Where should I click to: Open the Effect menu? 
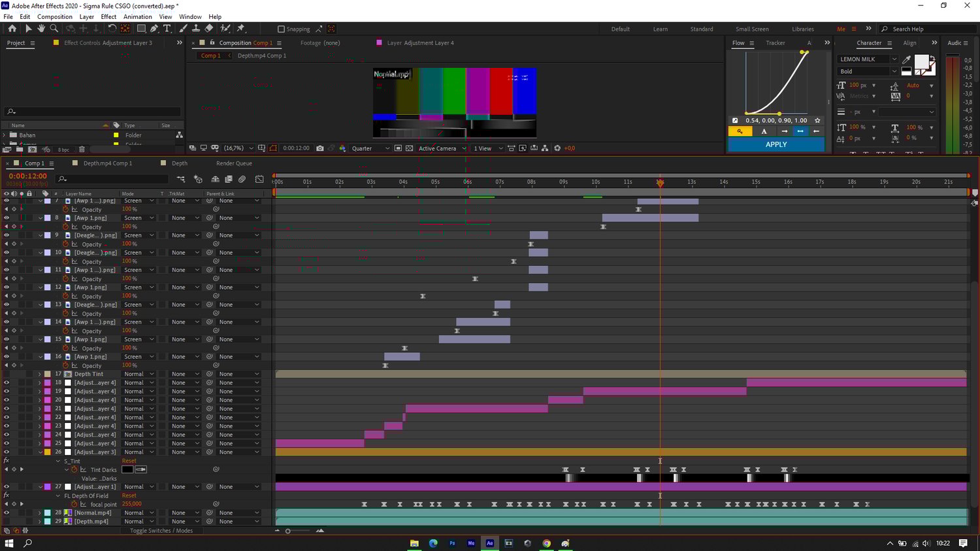[108, 17]
